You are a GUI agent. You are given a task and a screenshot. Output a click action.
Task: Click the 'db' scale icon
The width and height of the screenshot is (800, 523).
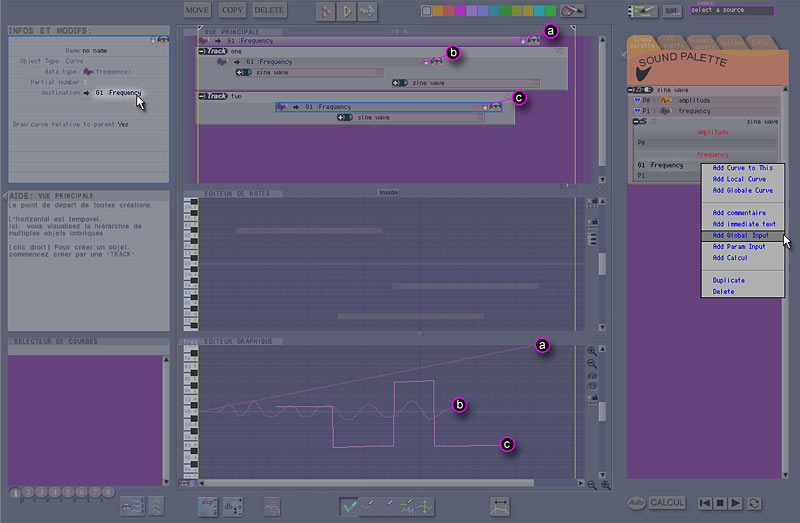point(233,507)
